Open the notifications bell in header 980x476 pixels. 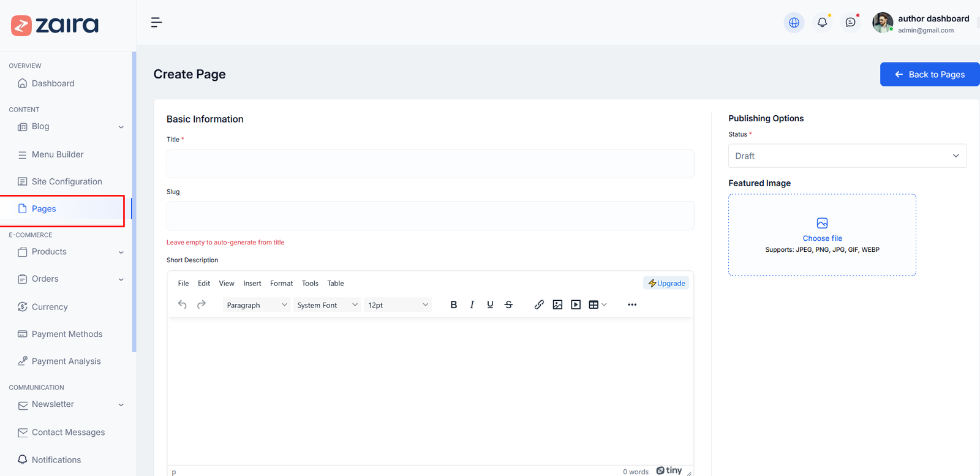pyautogui.click(x=822, y=23)
